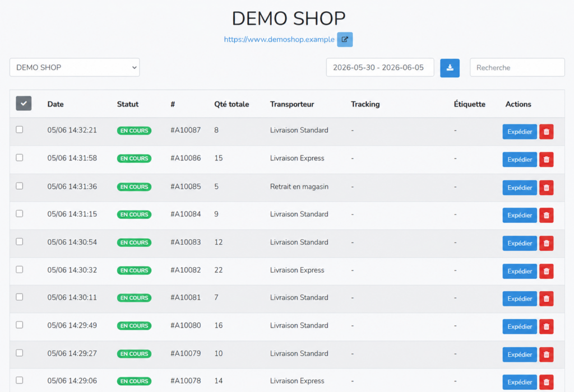Click the Tracking column header

(x=365, y=104)
